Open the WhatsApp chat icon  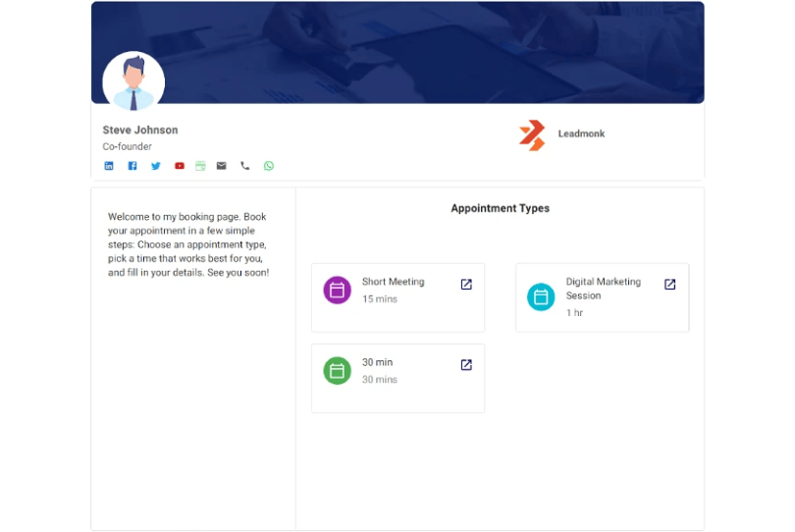pyautogui.click(x=269, y=166)
